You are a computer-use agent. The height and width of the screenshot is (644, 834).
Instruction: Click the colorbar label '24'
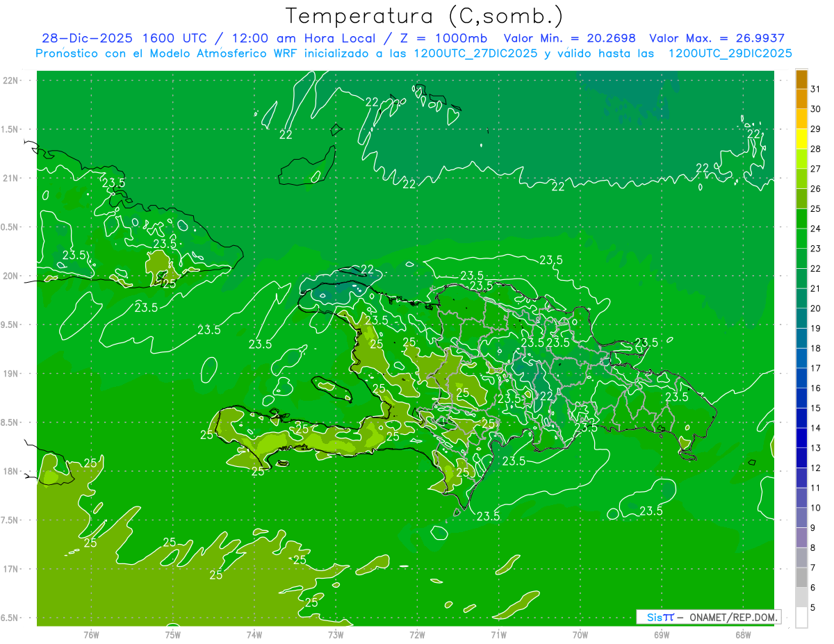816,228
